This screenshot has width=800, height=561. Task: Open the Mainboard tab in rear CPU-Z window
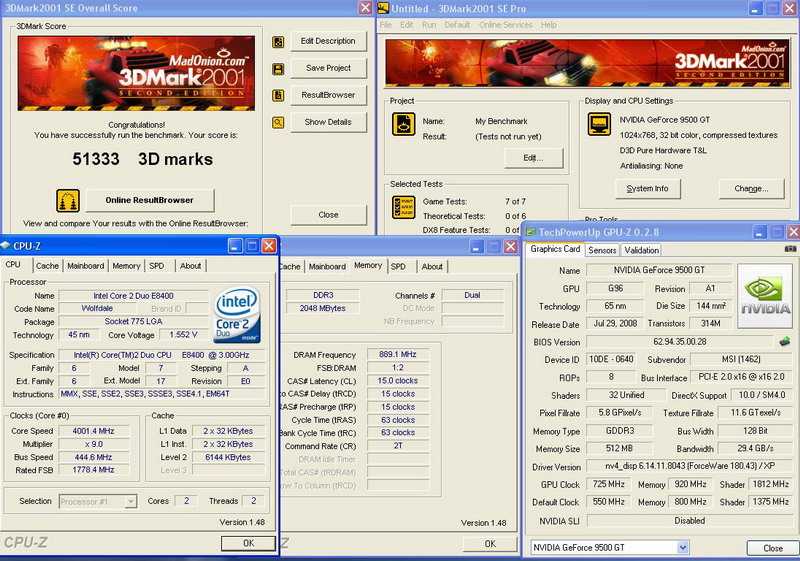click(327, 266)
